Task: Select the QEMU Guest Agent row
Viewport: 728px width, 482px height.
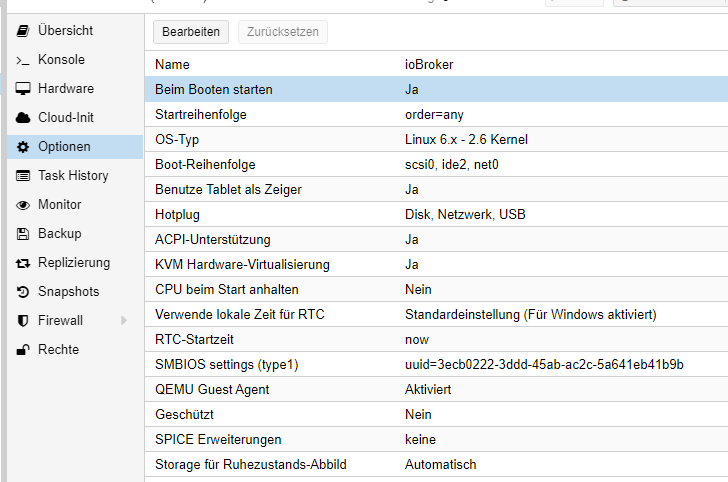Action: click(x=436, y=390)
